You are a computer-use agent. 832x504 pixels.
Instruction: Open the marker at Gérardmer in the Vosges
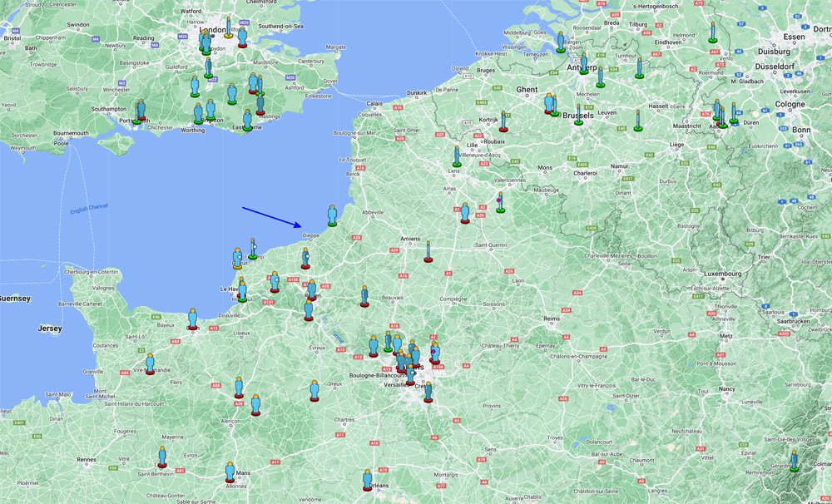(794, 461)
